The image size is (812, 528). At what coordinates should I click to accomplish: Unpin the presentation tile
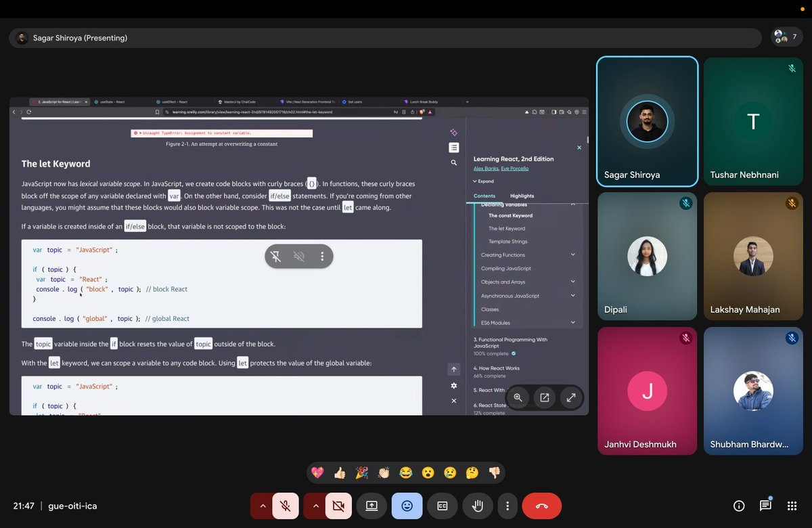point(276,256)
